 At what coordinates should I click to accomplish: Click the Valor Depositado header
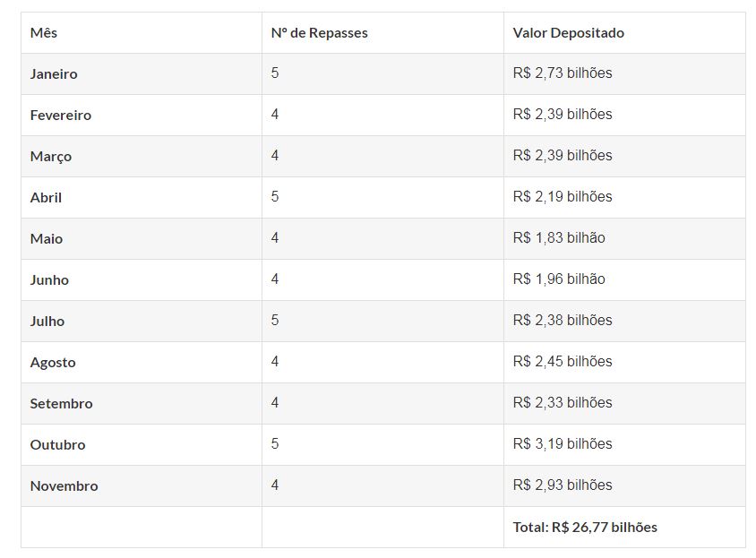click(568, 33)
